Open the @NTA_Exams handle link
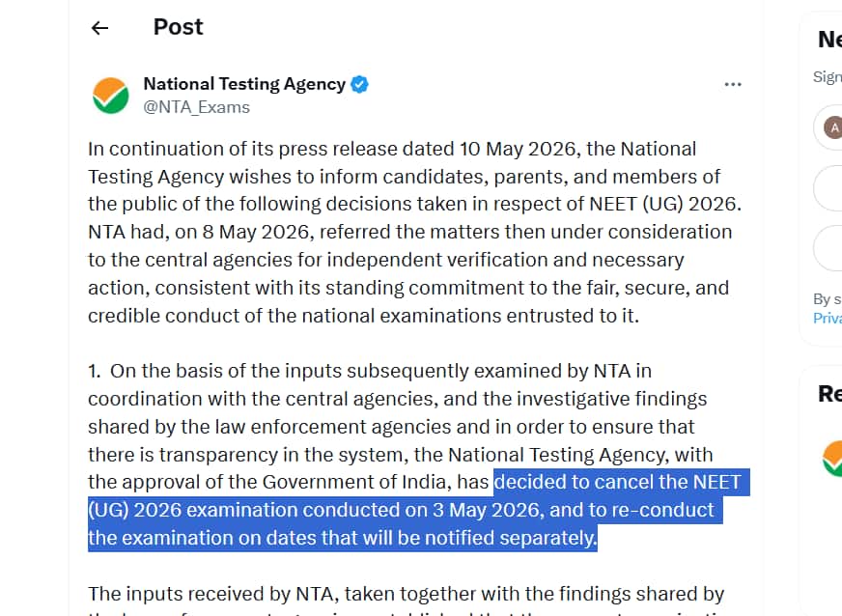842x616 pixels. (197, 107)
